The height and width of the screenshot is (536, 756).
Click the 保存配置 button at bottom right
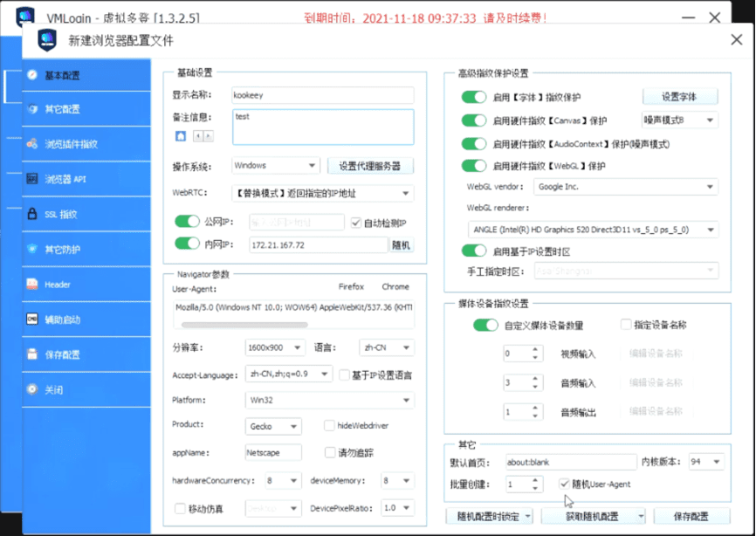[691, 516]
